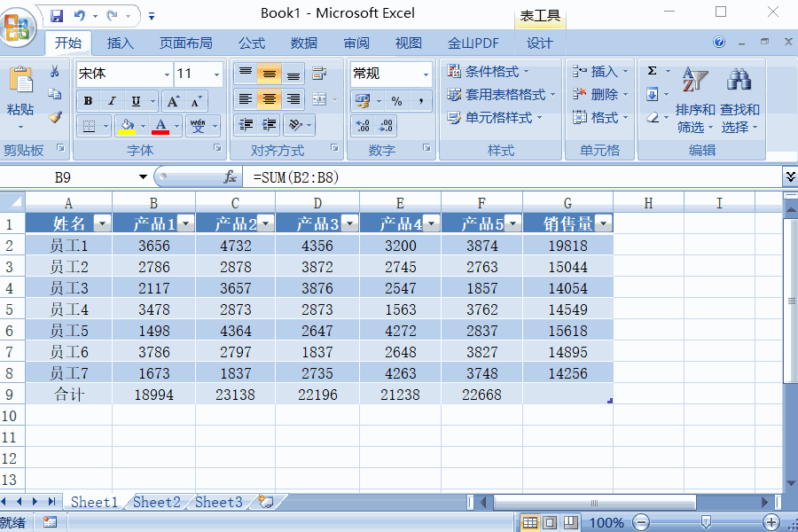This screenshot has width=798, height=532.
Task: Open the 插入 ribbon tab
Action: [x=121, y=43]
